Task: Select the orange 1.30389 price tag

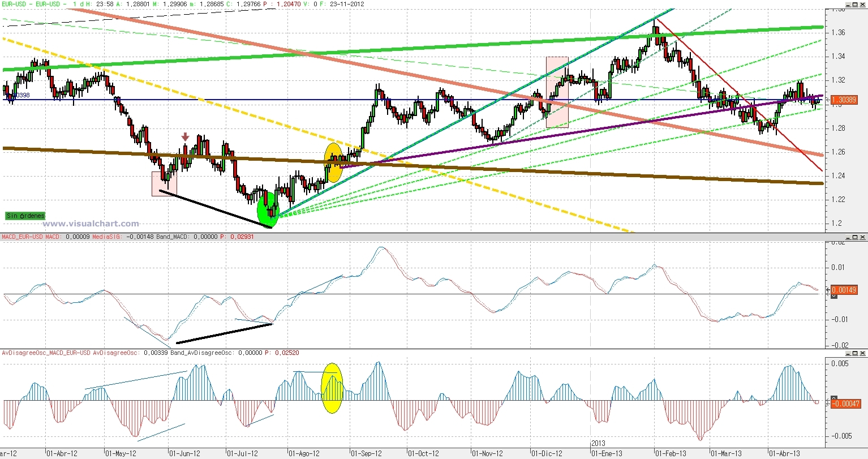Action: coord(844,100)
